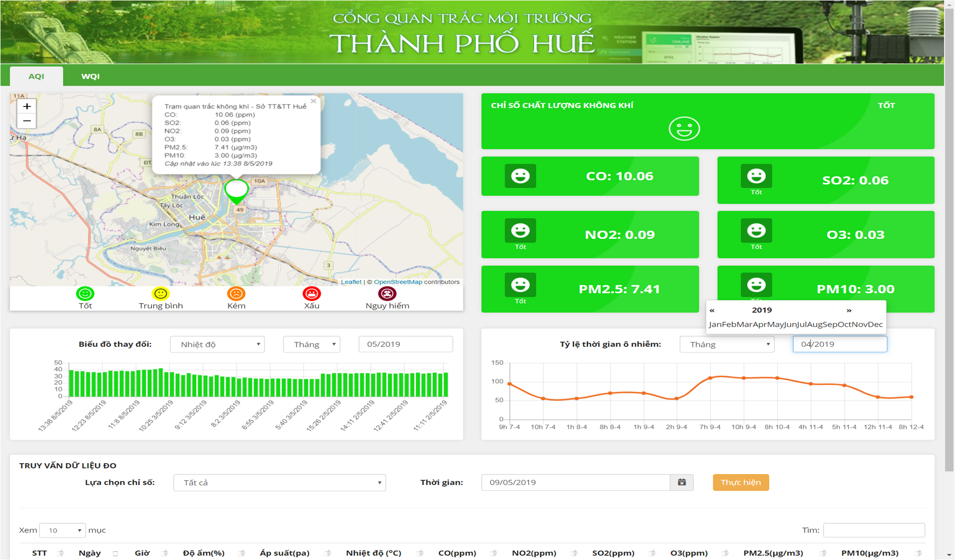Viewport: 955px width, 560px height.
Task: Open the Tháng dropdown beside Biểu đồ thay đổi
Action: (312, 344)
